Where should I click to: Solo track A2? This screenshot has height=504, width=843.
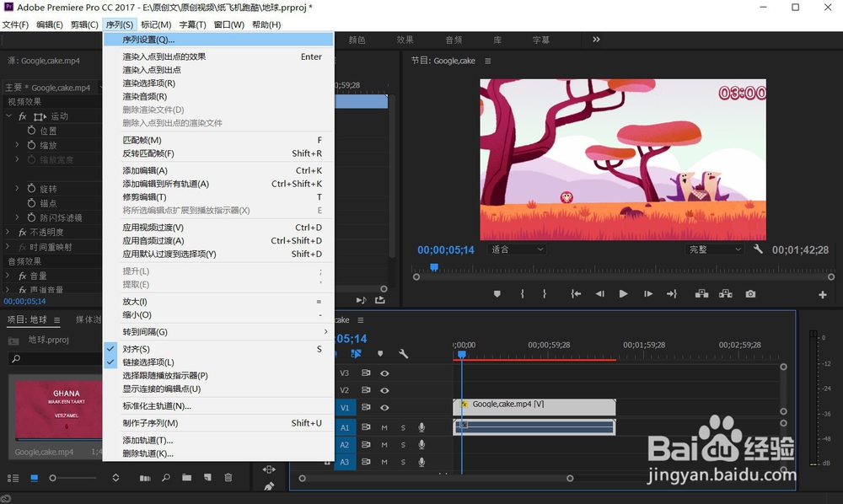click(403, 445)
